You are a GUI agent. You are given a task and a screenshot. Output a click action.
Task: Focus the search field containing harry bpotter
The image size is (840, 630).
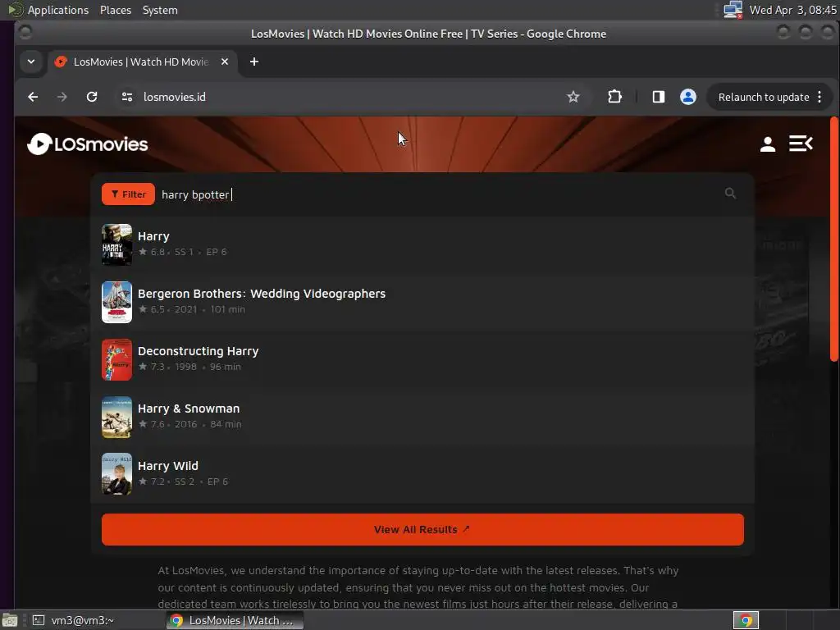coord(440,194)
